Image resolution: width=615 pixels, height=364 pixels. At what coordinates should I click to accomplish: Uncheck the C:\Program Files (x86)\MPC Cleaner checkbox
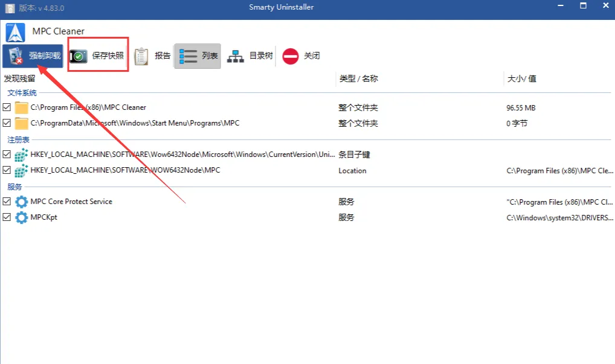click(7, 107)
